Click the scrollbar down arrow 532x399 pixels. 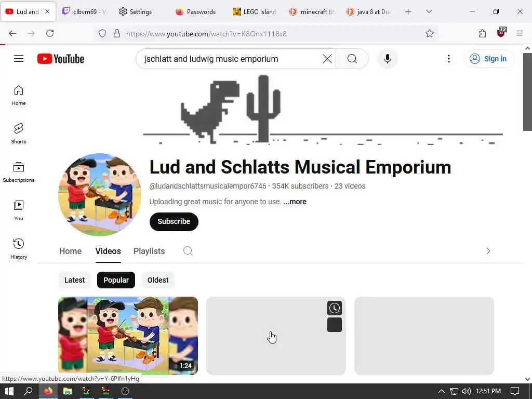click(527, 379)
